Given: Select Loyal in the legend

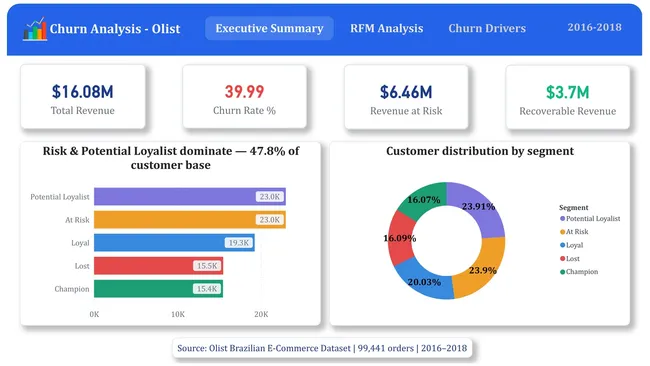Looking at the screenshot, I should point(571,245).
